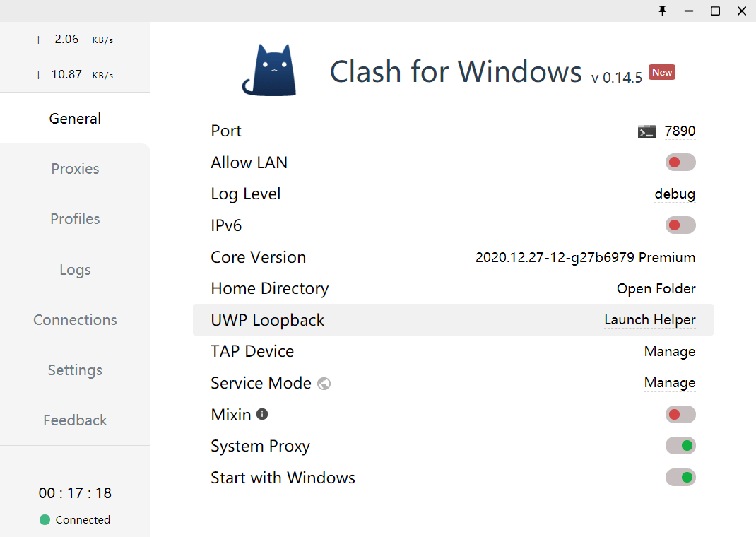The width and height of the screenshot is (756, 537).
Task: Click the green Connected status dot
Action: pos(45,520)
